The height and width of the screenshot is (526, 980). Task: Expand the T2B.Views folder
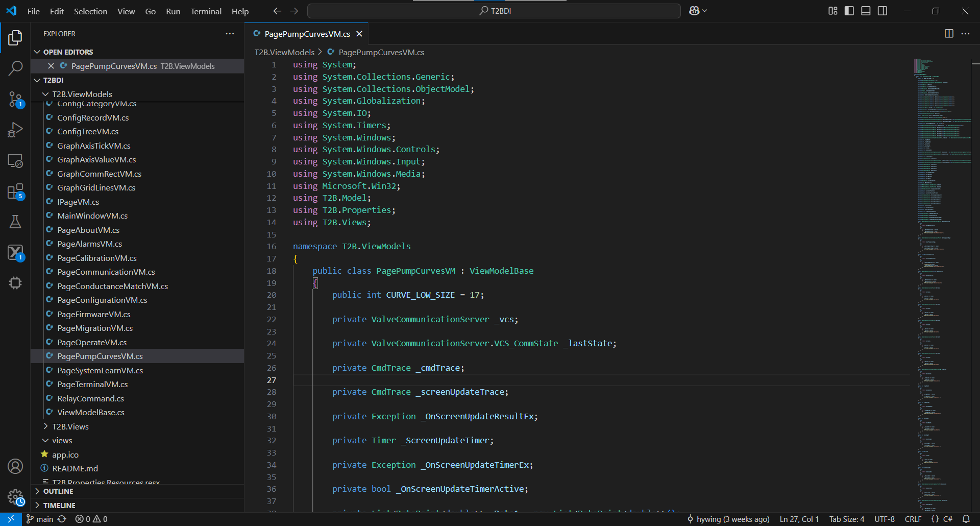click(x=70, y=426)
